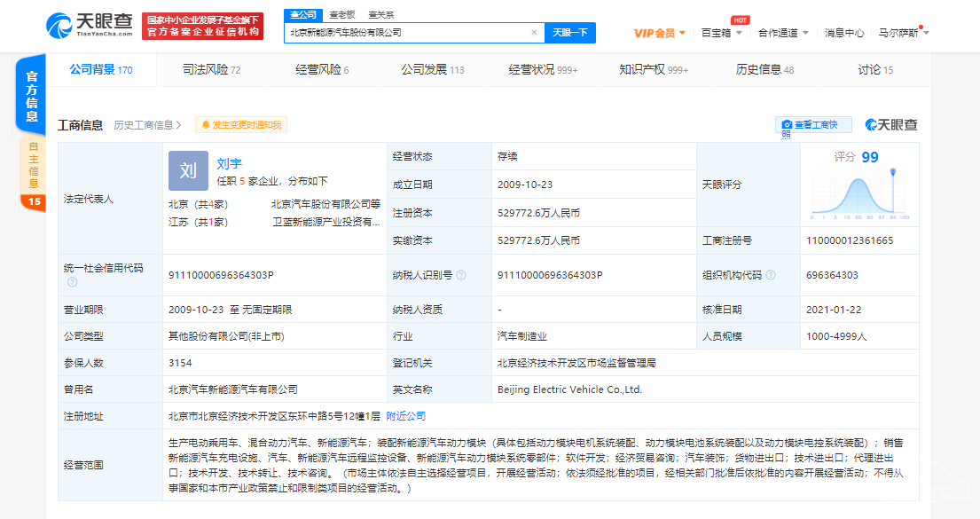Click the 组织机构代码 value 696364303
Image resolution: width=980 pixels, height=519 pixels.
832,275
